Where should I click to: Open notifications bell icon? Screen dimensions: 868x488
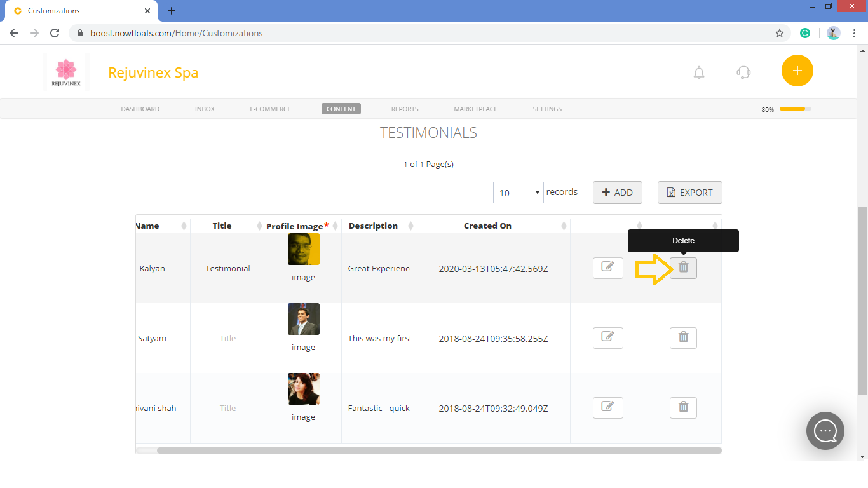tap(699, 72)
